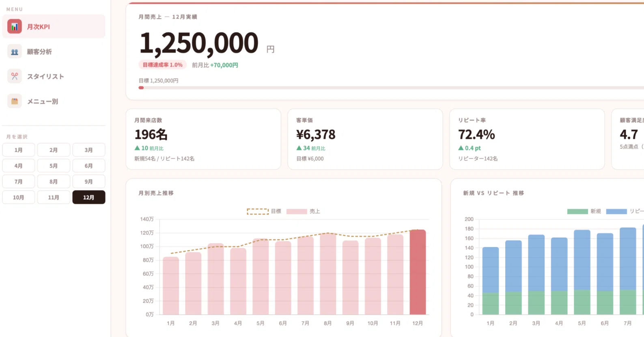Click the 196名 monthly visitors value
This screenshot has height=337, width=644.
[151, 135]
